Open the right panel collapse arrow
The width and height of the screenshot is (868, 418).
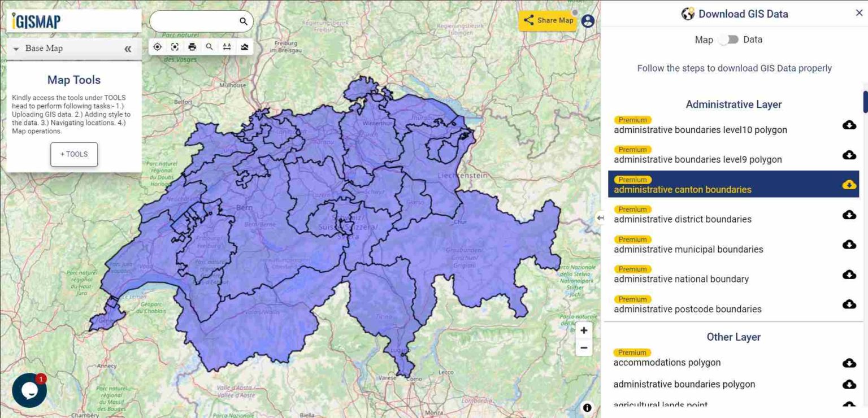pos(600,217)
